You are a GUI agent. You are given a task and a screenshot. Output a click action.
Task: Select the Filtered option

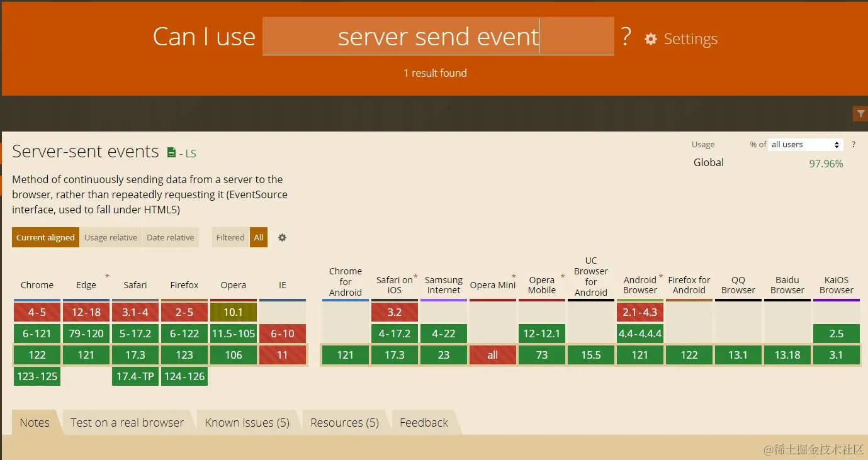point(230,237)
